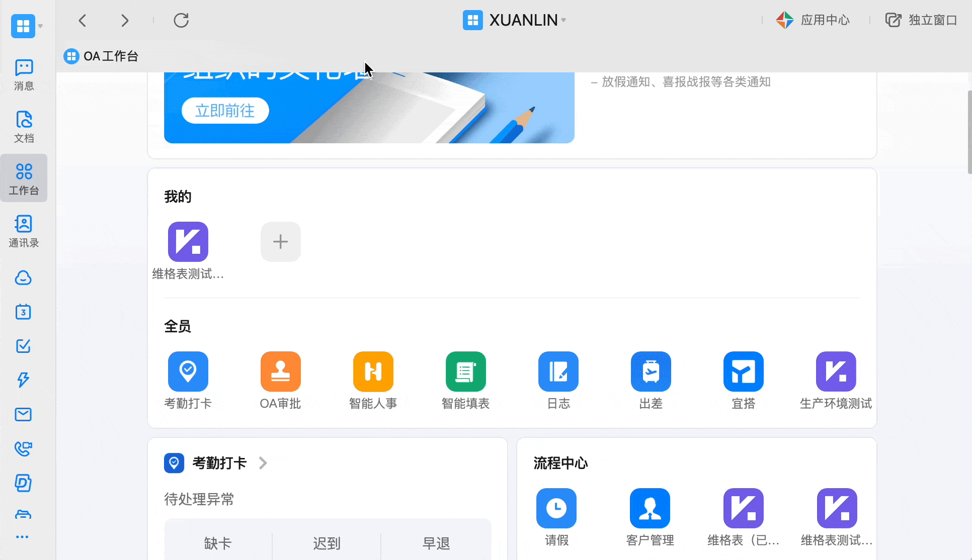Screen dimensions: 972x560
Task: Open the 维格表测试… app in 流程中心
Action: [x=837, y=508]
